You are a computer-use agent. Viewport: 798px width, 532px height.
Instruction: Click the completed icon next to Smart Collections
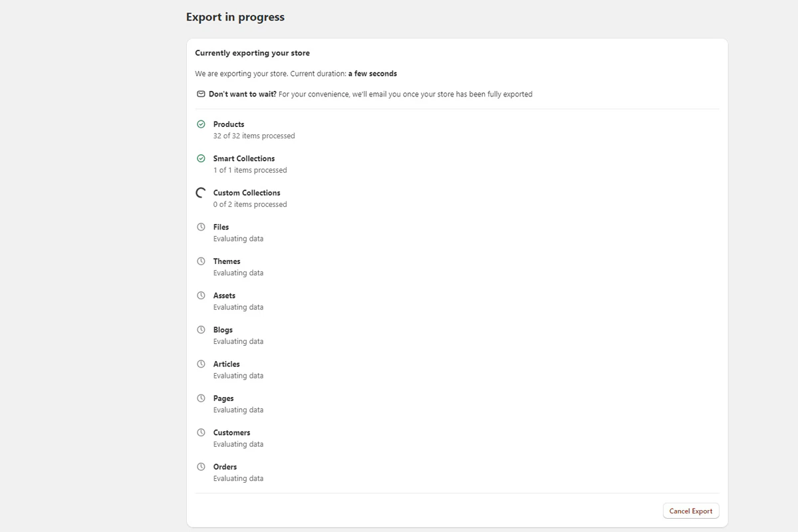tap(201, 158)
